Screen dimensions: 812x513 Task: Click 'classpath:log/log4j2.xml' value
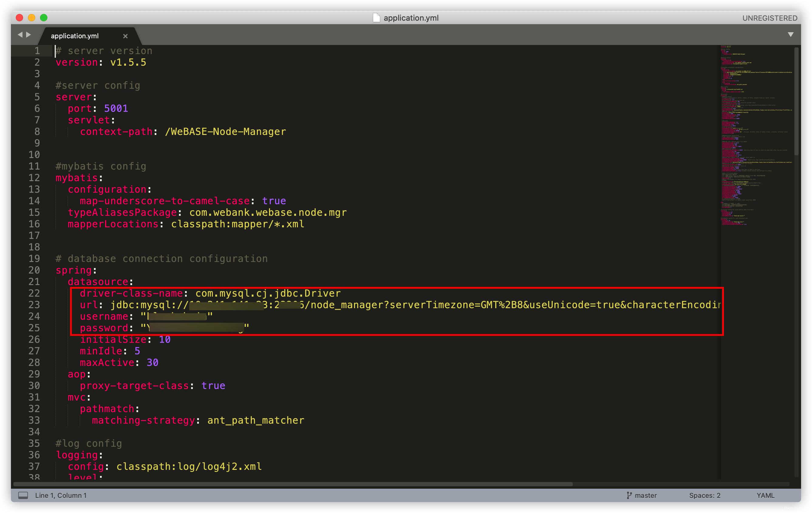pos(189,467)
